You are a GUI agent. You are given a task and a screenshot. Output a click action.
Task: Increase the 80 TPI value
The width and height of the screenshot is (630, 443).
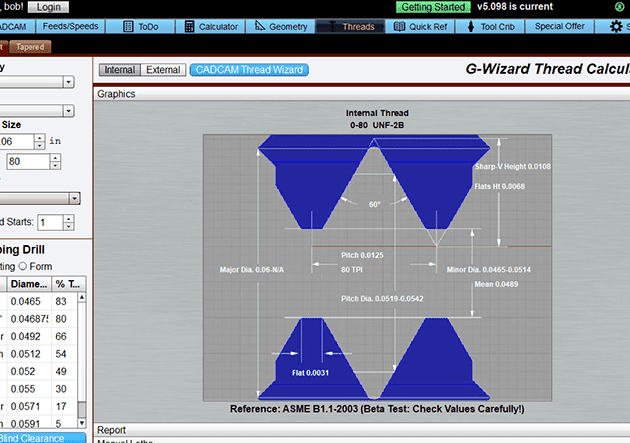point(55,158)
